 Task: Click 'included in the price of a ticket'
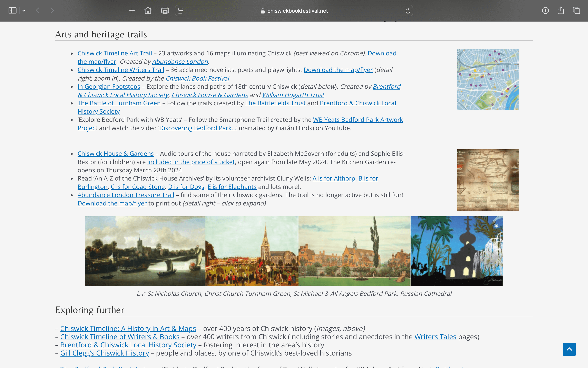click(x=191, y=162)
